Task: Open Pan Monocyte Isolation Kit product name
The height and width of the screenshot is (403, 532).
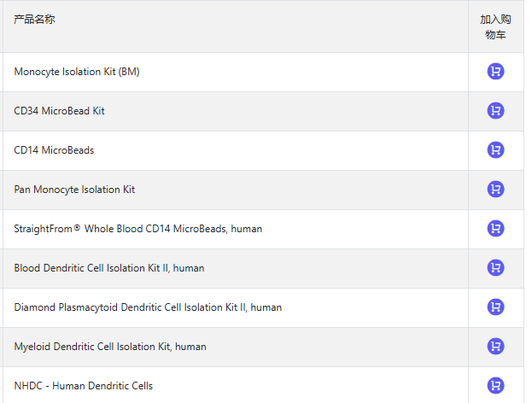Action: pos(74,190)
